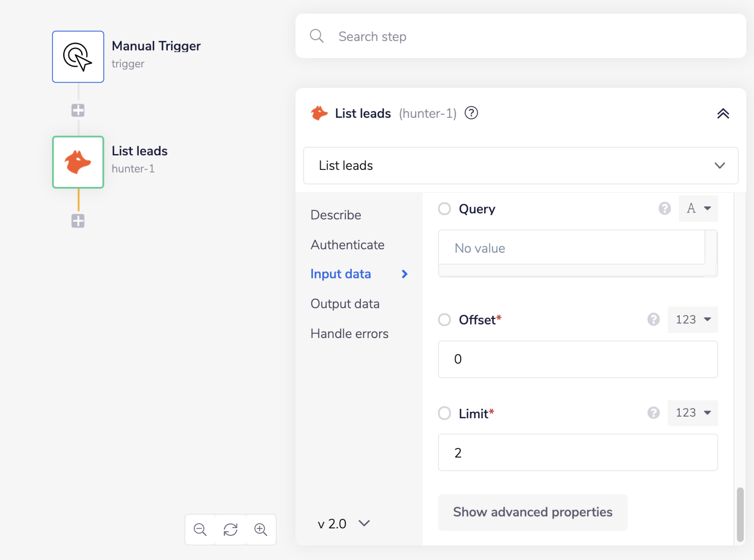Zoom in the workflow canvas
The width and height of the screenshot is (754, 560).
tap(261, 529)
